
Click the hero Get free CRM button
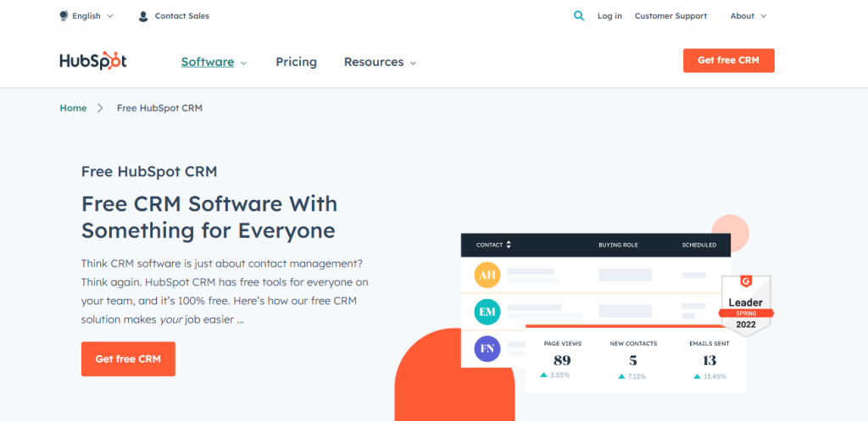coord(128,359)
